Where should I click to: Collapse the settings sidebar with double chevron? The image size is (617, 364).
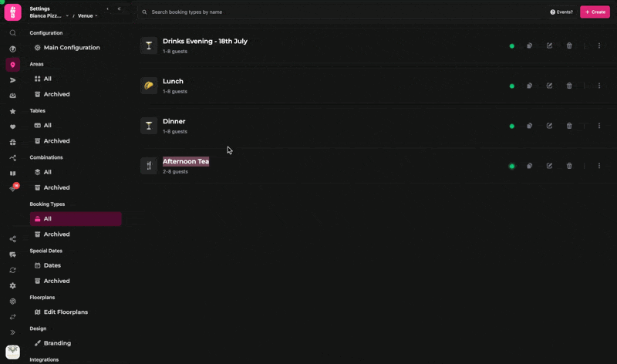click(x=119, y=8)
